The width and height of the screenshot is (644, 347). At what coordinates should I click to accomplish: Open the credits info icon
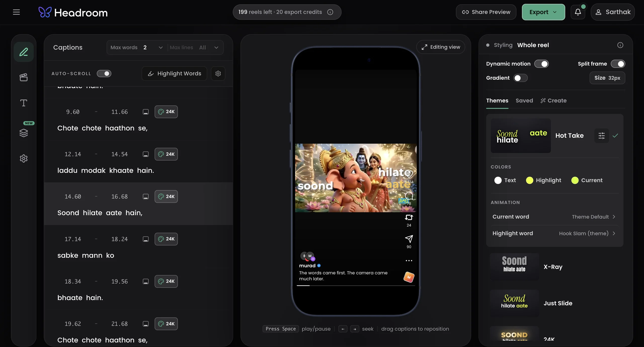[x=330, y=12]
